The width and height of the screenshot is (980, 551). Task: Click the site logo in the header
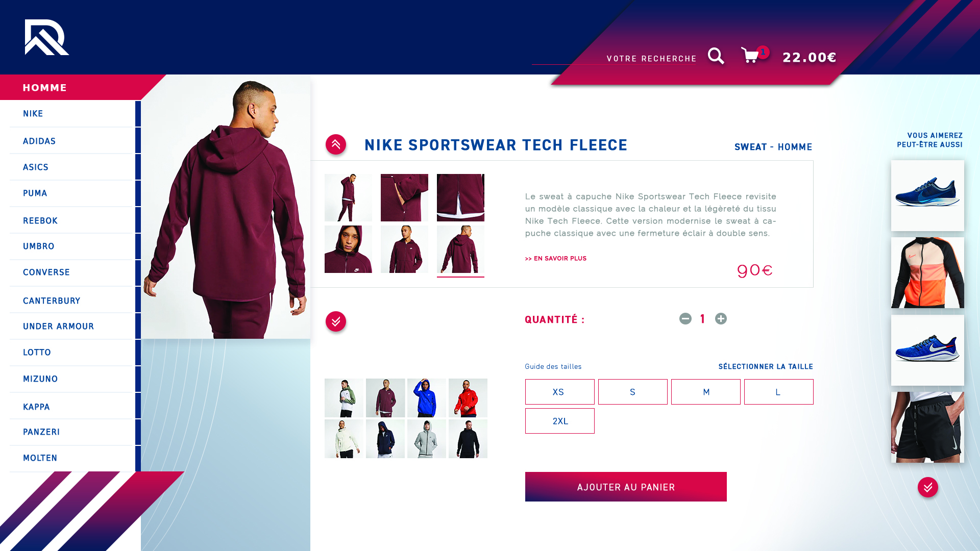click(47, 37)
